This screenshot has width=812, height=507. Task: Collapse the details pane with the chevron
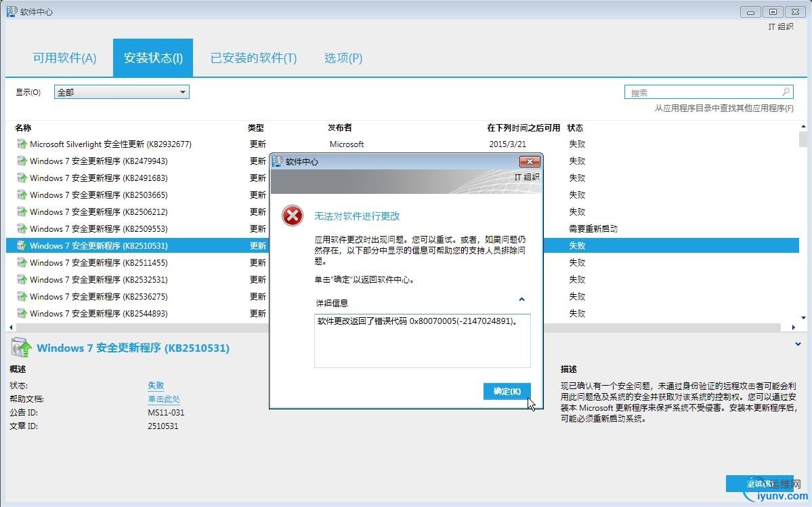(798, 344)
